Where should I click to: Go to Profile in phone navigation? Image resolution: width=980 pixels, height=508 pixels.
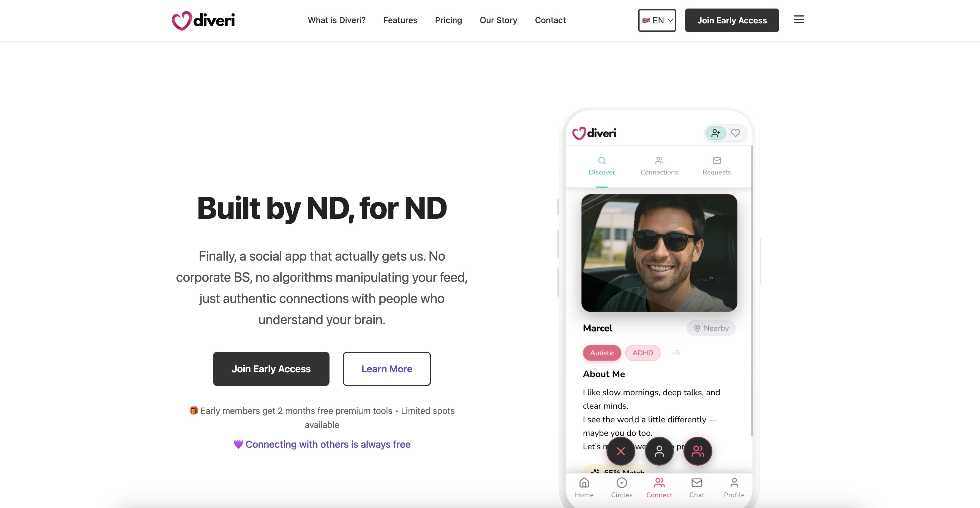pyautogui.click(x=734, y=487)
